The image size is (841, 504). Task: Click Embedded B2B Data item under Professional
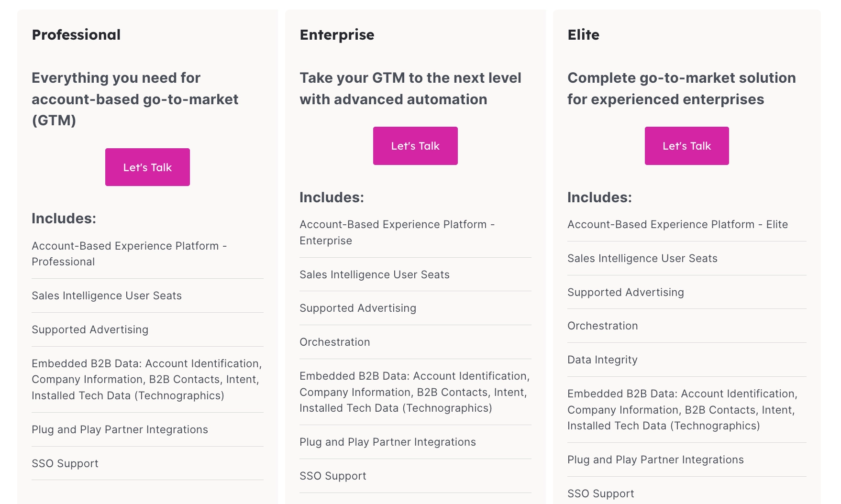(x=147, y=379)
